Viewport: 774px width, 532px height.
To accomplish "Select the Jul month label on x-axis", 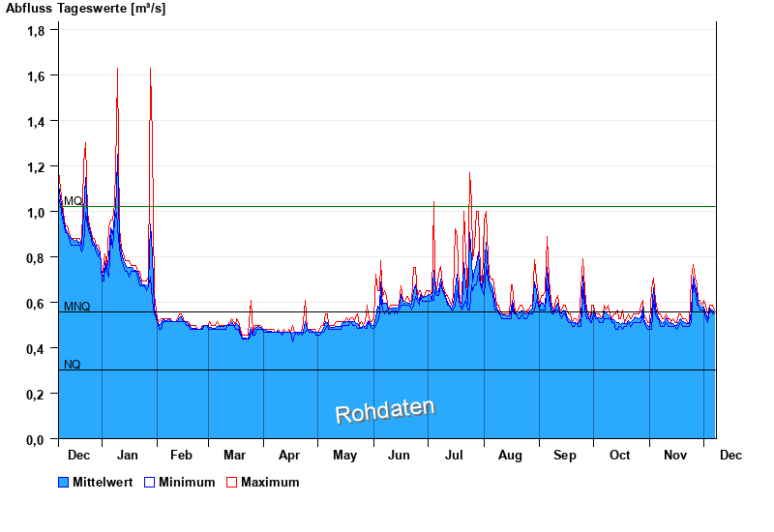I will (x=455, y=455).
